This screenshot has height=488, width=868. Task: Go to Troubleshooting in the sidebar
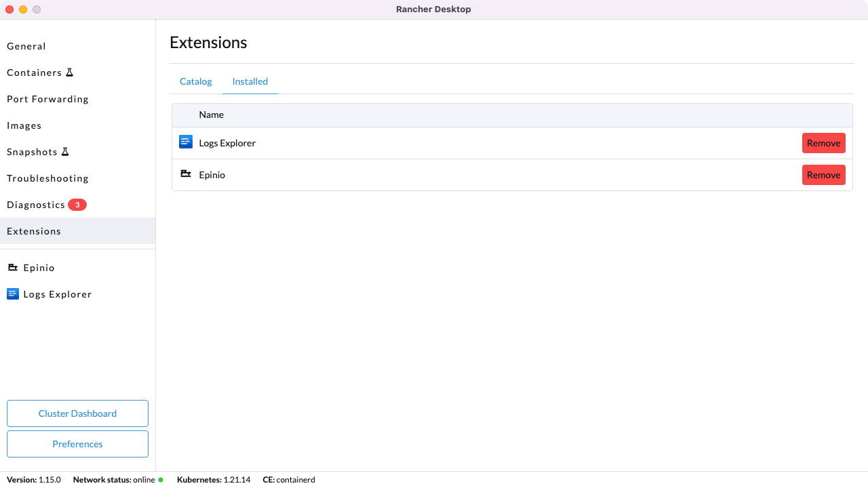click(47, 178)
